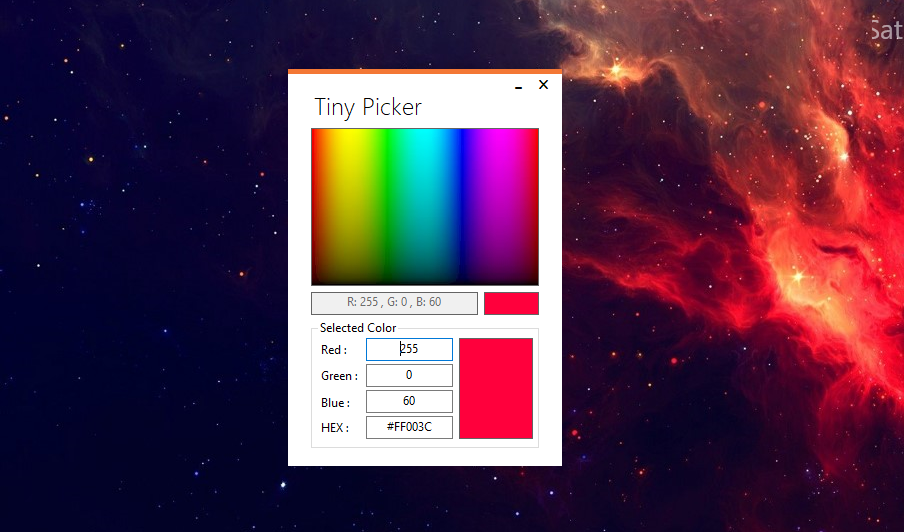Image resolution: width=904 pixels, height=532 pixels.
Task: Click the 'Blue :' label
Action: [x=335, y=403]
